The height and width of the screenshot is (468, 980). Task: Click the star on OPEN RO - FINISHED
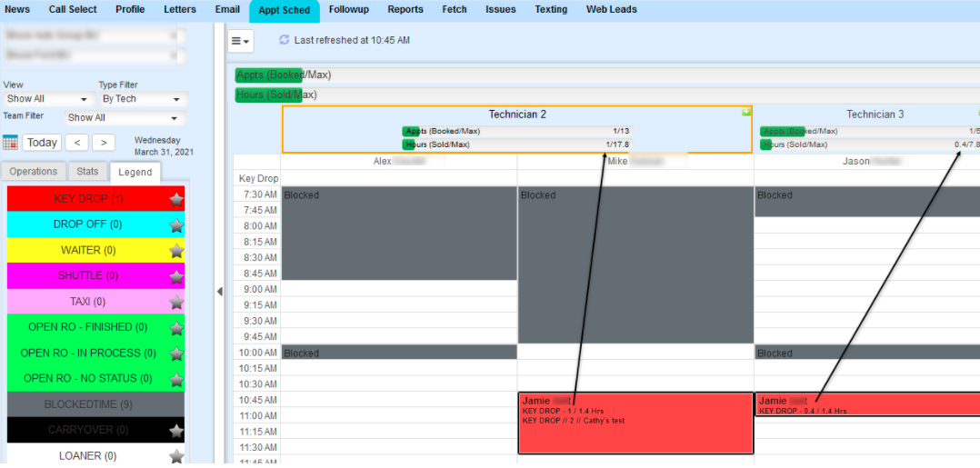coord(176,328)
